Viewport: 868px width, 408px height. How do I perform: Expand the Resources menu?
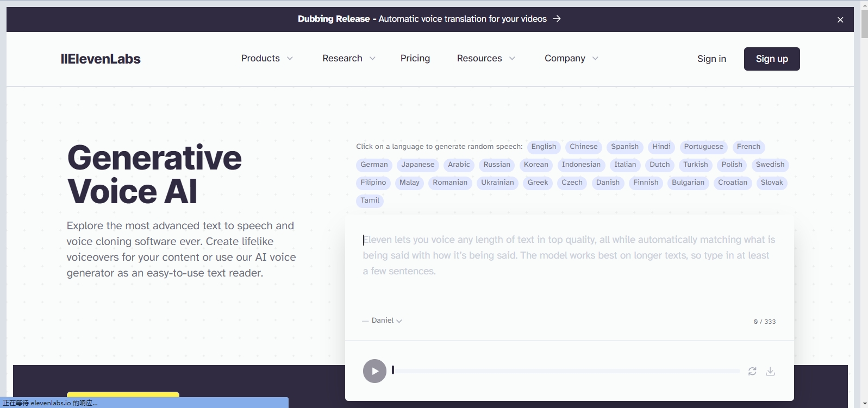(x=486, y=58)
